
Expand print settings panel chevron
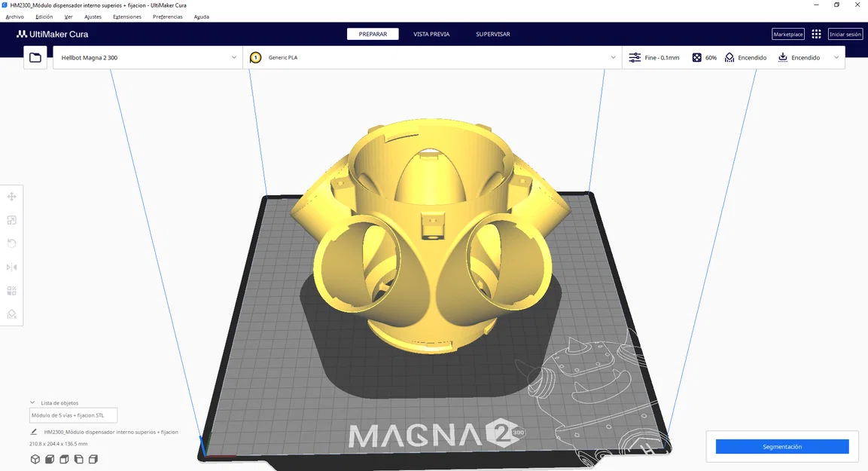click(x=836, y=57)
